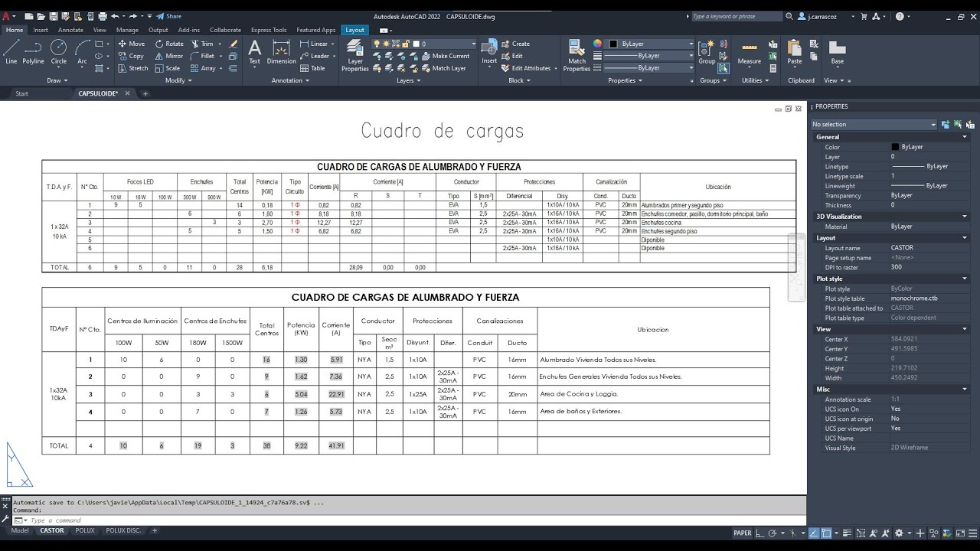Click Create block button
980x551 pixels.
pos(515,44)
